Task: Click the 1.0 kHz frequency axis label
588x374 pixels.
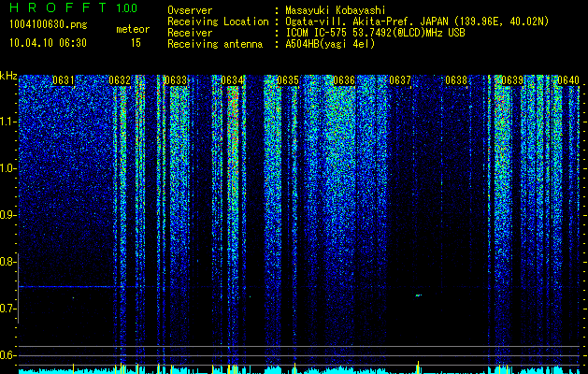Action: point(7,168)
